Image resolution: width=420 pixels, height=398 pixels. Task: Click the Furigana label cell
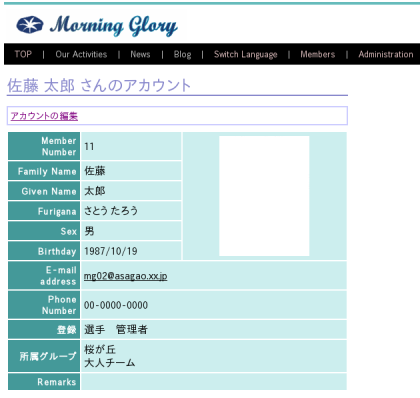(44, 211)
